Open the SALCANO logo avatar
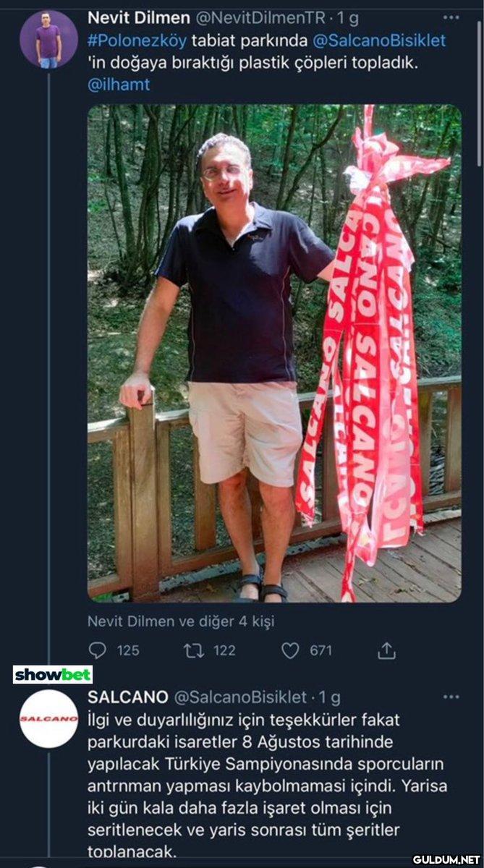The height and width of the screenshot is (868, 484). tap(48, 718)
